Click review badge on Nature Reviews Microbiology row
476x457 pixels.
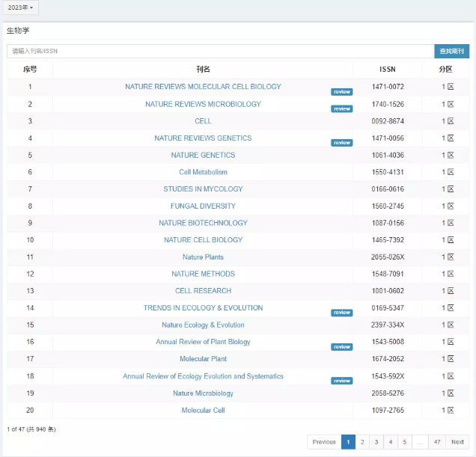[x=342, y=108]
